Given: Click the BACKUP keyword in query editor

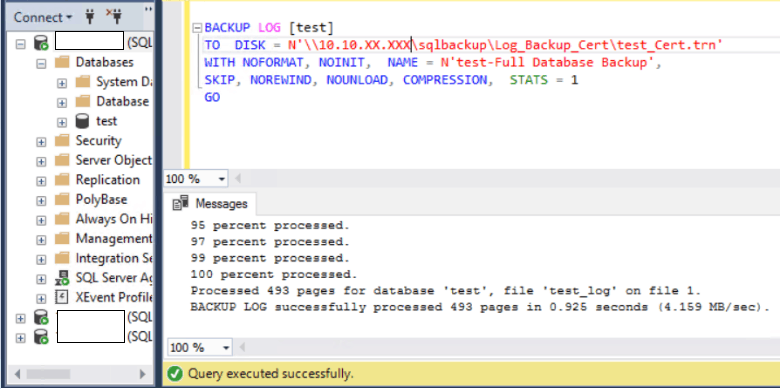Looking at the screenshot, I should click(x=227, y=27).
